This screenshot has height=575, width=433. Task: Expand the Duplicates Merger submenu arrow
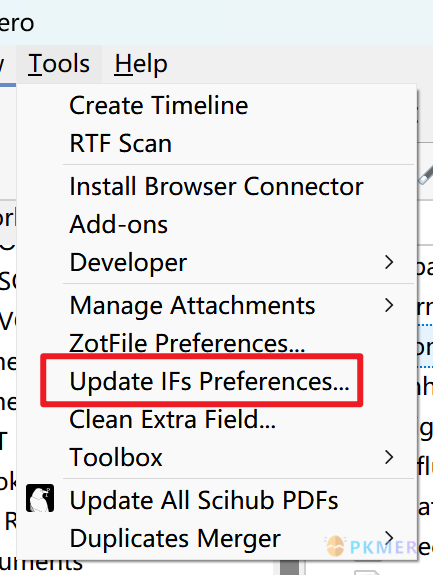point(389,538)
